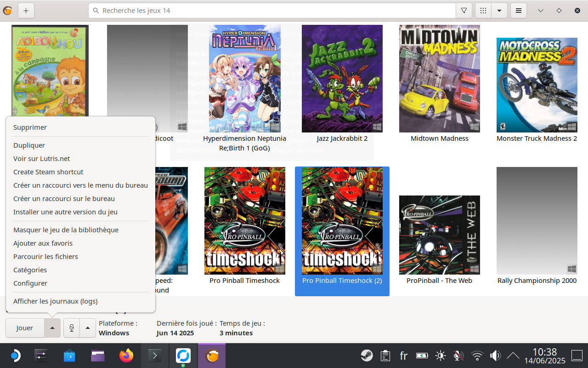588x368 pixels.
Task: Select the Need for Speed Underground cover
Action: click(x=172, y=221)
